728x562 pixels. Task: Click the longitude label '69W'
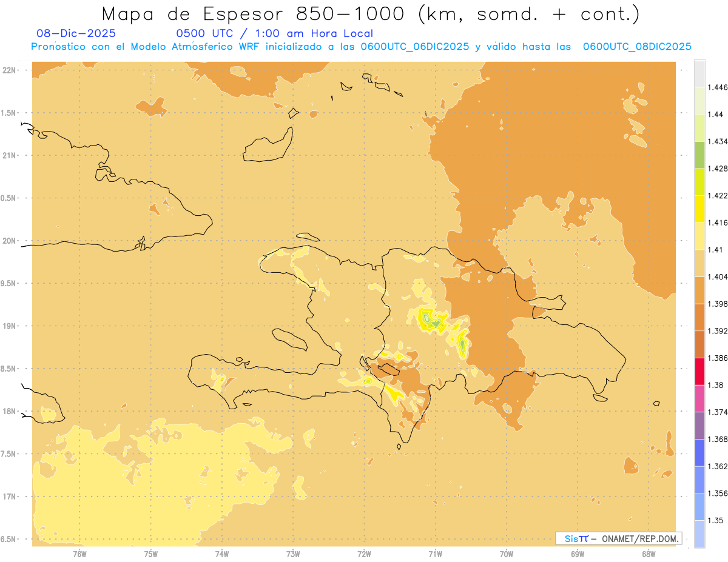pyautogui.click(x=578, y=554)
